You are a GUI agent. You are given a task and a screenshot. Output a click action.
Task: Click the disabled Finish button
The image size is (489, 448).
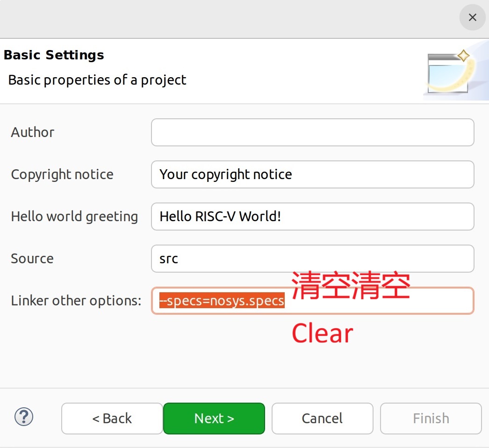pyautogui.click(x=431, y=418)
